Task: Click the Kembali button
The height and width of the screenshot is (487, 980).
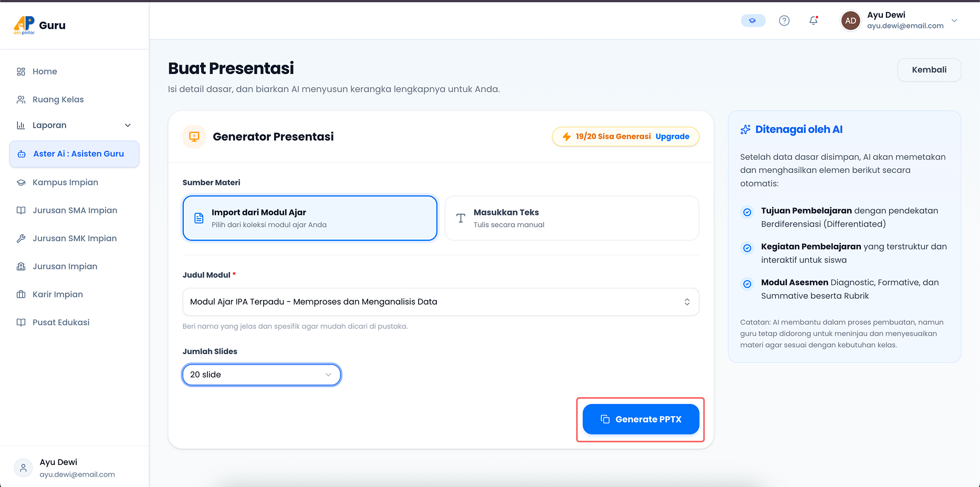Action: pos(929,70)
